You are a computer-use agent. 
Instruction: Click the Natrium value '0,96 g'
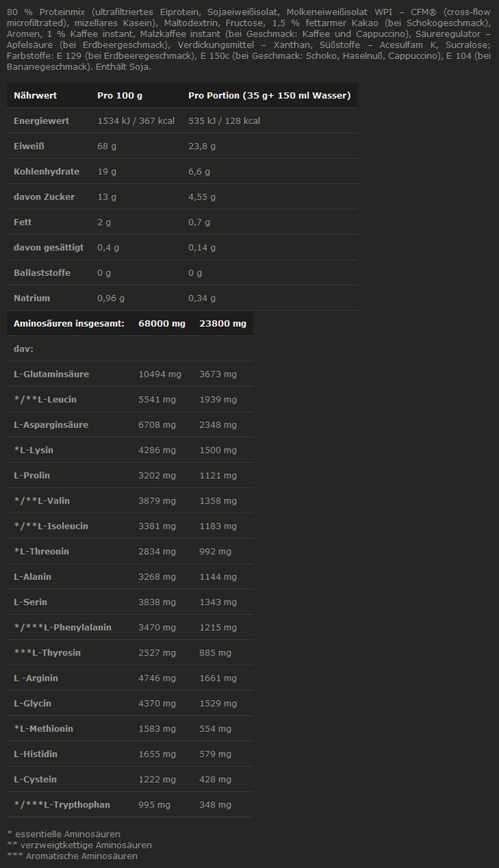pos(111,298)
